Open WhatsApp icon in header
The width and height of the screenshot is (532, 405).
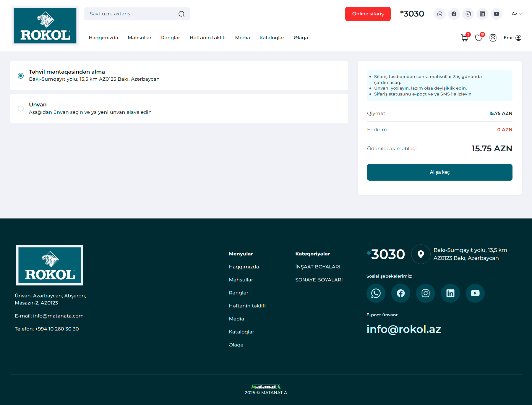click(x=440, y=14)
